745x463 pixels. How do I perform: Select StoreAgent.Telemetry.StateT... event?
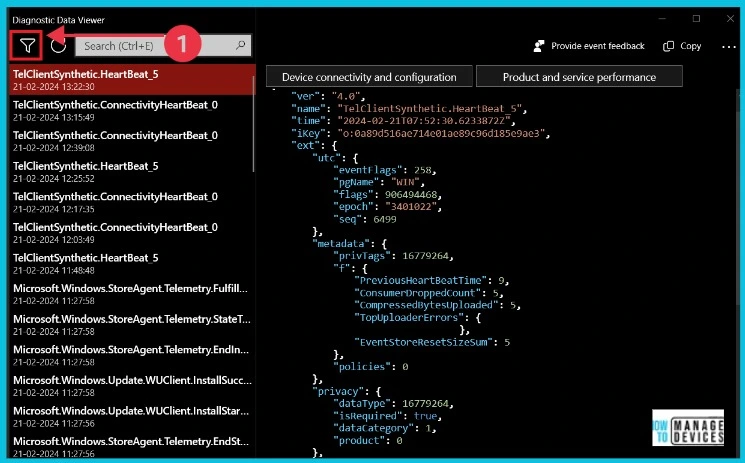pos(132,325)
